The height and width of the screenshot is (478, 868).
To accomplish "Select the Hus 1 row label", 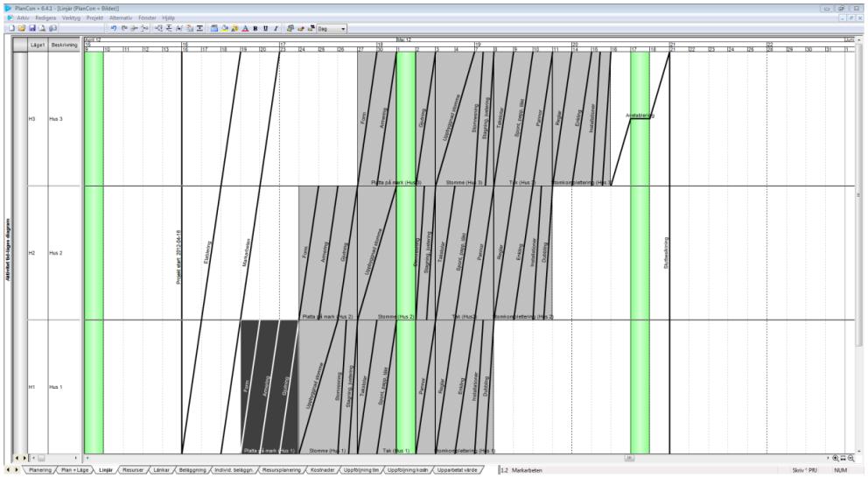I will (56, 387).
